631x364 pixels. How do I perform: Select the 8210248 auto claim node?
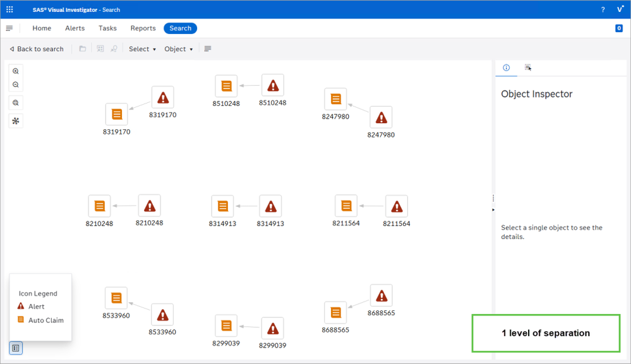pyautogui.click(x=99, y=206)
